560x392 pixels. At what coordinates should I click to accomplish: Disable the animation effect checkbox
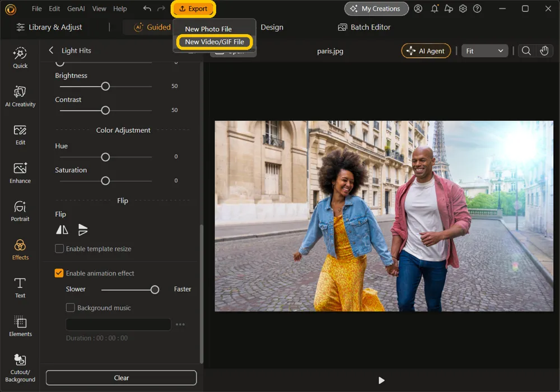[x=59, y=273]
